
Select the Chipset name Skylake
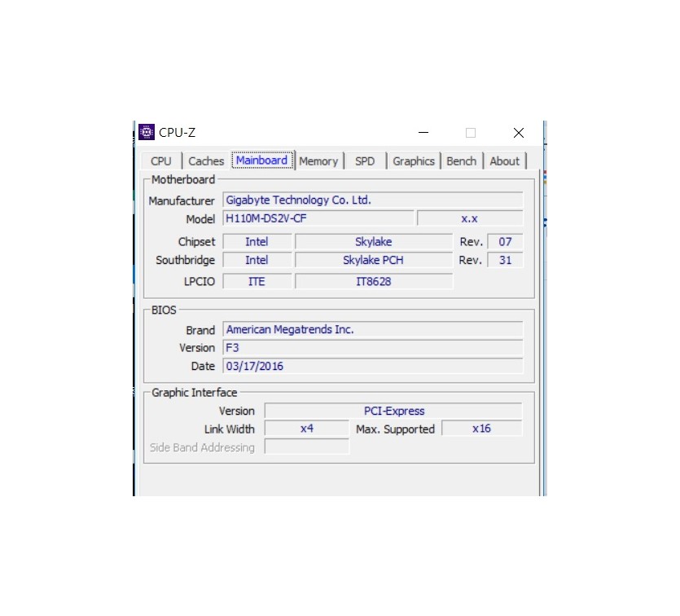(x=374, y=242)
